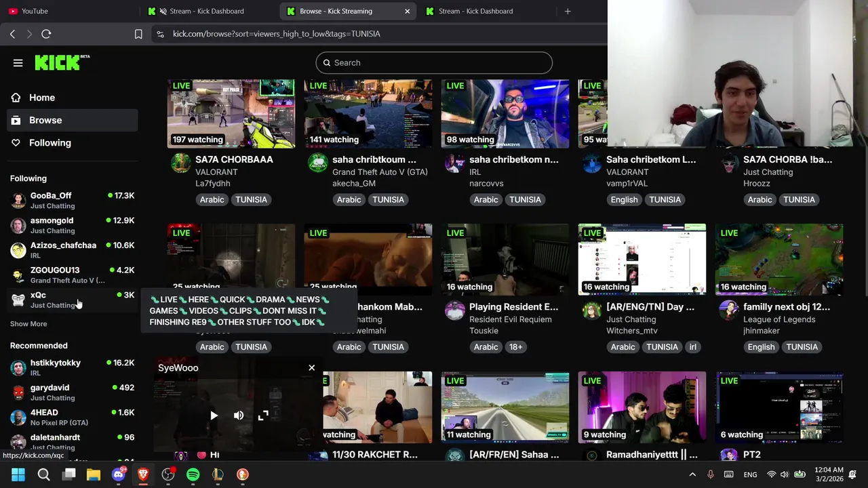Open the Windows Start menu
This screenshot has width=868, height=488.
pyautogui.click(x=18, y=474)
